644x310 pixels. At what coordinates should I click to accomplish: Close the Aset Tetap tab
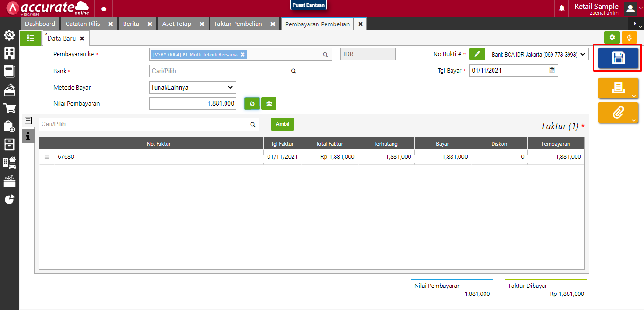pos(201,24)
